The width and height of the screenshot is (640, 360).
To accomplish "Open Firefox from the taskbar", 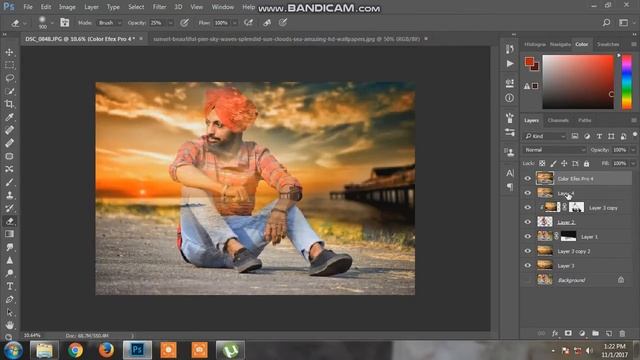I will pos(107,350).
